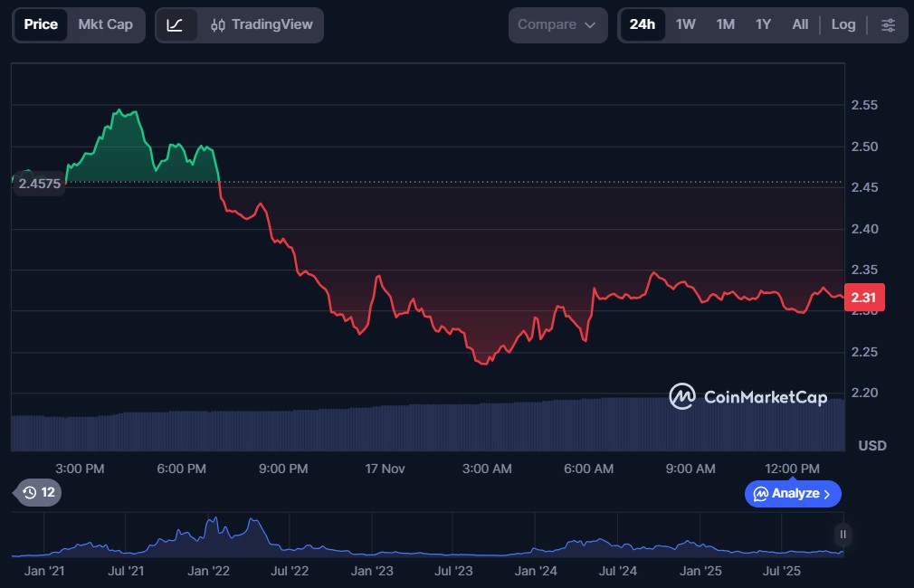Viewport: 914px width, 588px height.
Task: Expand the Analyze button chevron
Action: [x=827, y=494]
